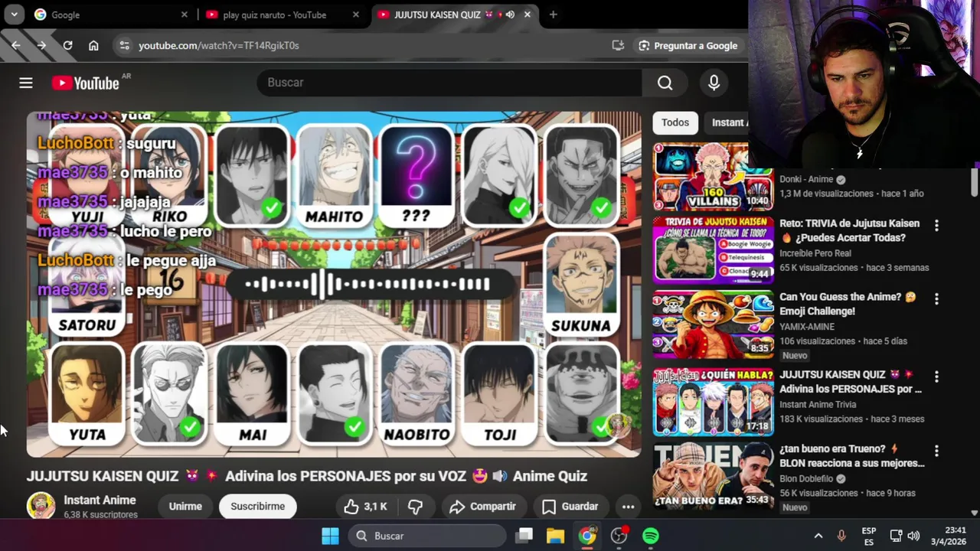Open the network display tray icon
The image size is (980, 551).
tap(895, 536)
